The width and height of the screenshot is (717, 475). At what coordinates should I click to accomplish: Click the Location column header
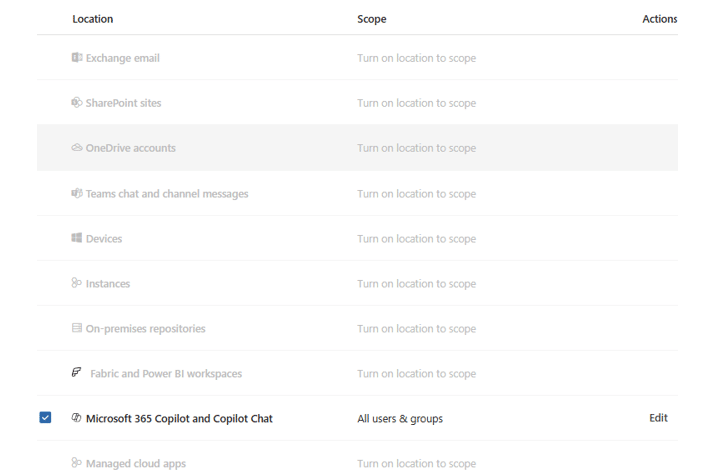[92, 19]
